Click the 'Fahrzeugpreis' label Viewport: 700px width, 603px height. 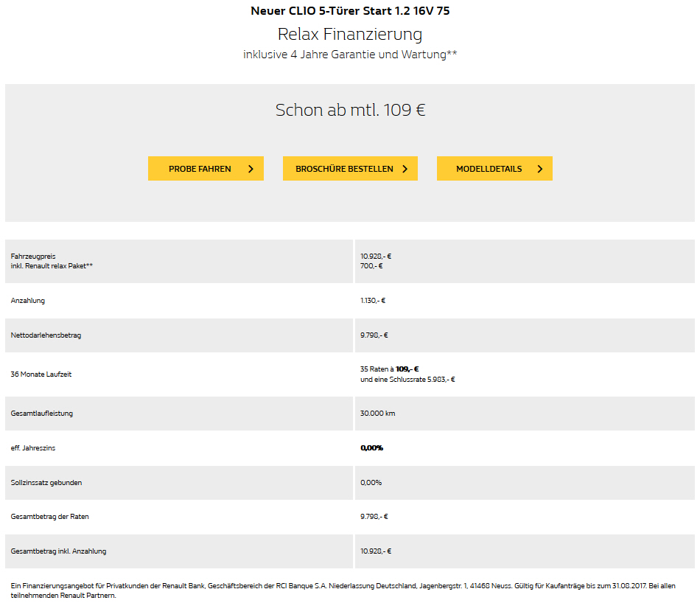[x=33, y=257]
